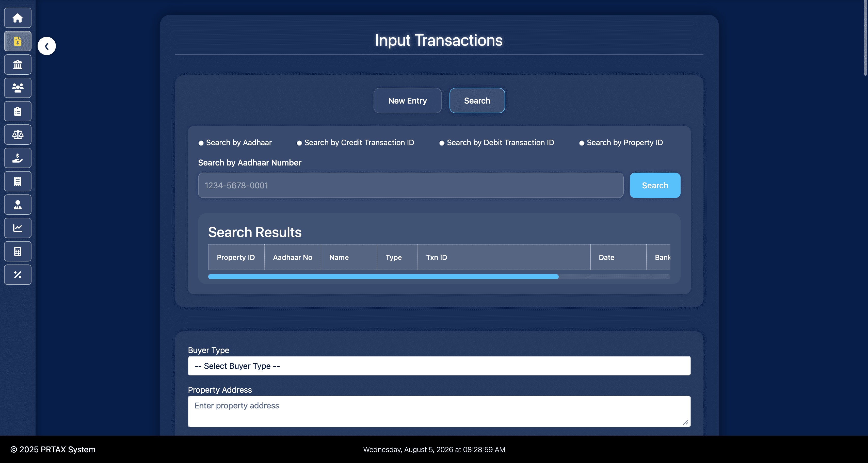
Task: Click the Date column header
Action: point(618,257)
